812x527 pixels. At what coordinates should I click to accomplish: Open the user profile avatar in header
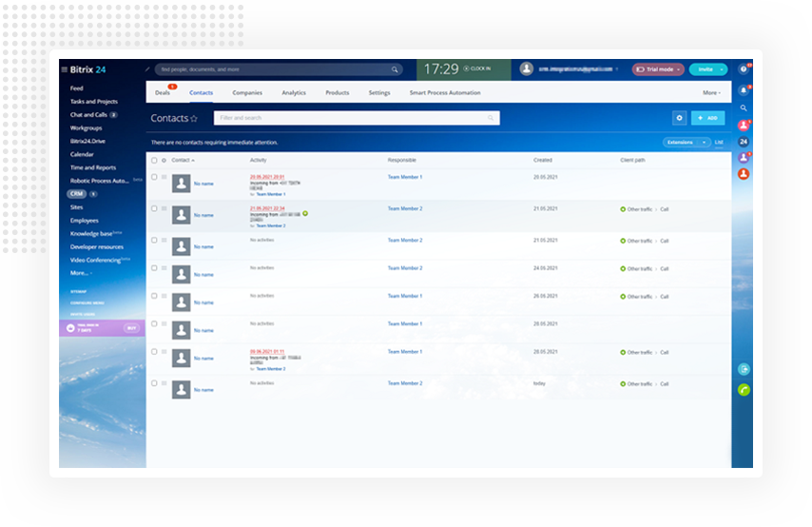point(527,68)
